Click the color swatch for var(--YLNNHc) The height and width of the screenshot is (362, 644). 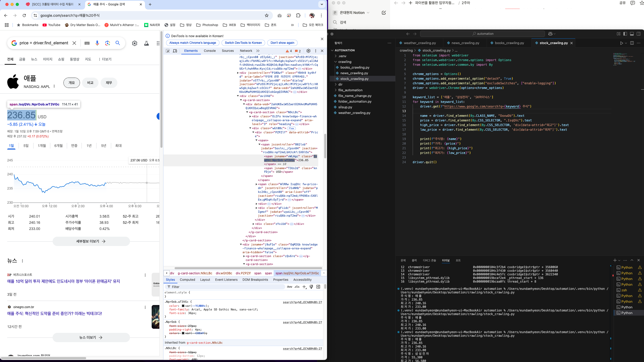tap(183, 306)
